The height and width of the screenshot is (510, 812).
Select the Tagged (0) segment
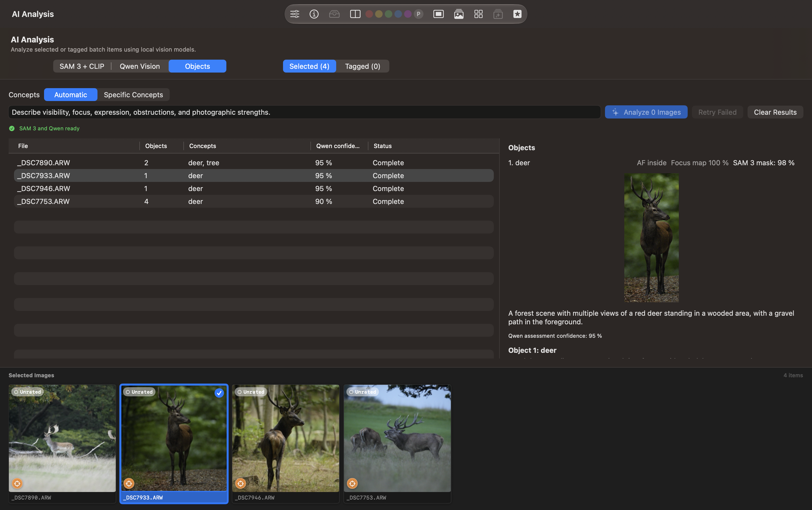362,66
